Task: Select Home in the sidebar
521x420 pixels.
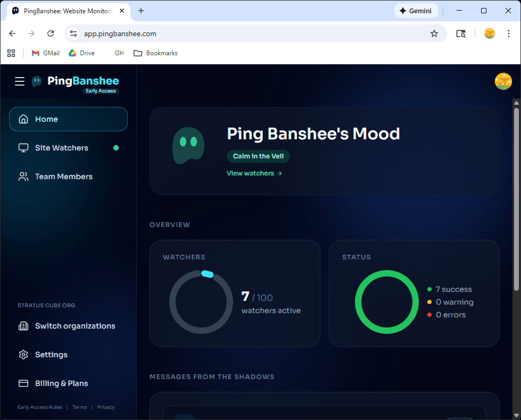Action: click(68, 119)
